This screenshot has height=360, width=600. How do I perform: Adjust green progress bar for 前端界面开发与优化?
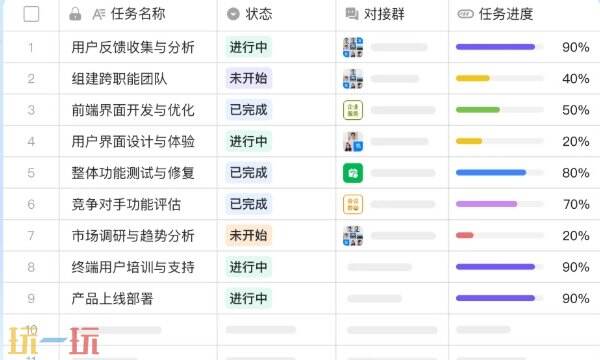coord(500,110)
